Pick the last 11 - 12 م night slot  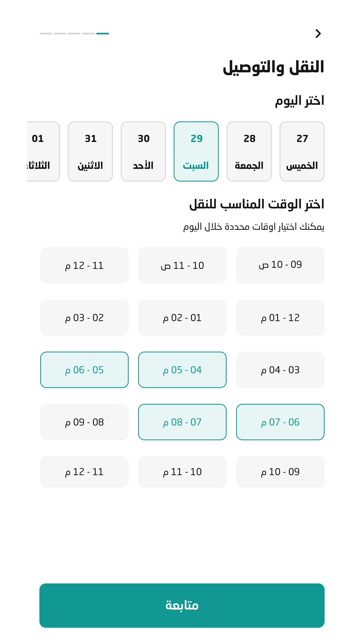coord(84,472)
